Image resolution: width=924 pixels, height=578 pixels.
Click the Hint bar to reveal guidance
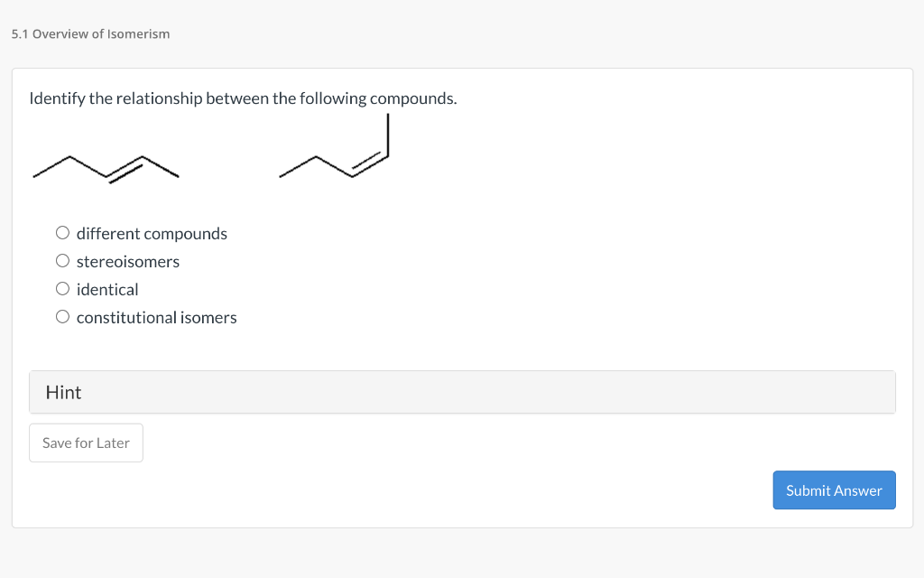pos(462,392)
